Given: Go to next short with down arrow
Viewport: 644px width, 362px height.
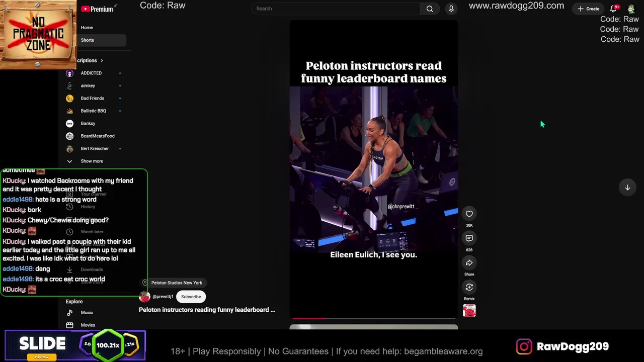Looking at the screenshot, I should 627,188.
